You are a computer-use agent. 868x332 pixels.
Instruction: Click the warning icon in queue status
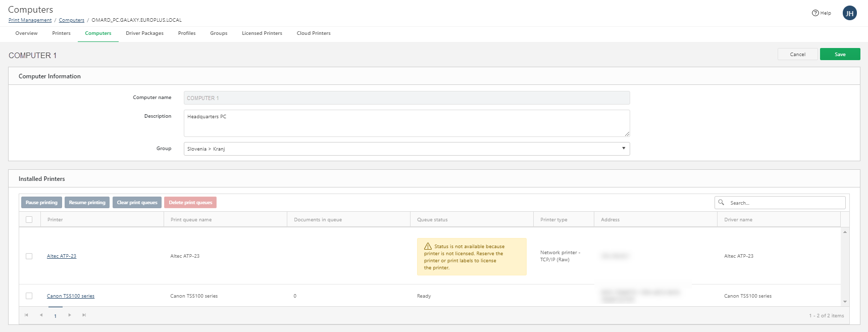pyautogui.click(x=428, y=247)
